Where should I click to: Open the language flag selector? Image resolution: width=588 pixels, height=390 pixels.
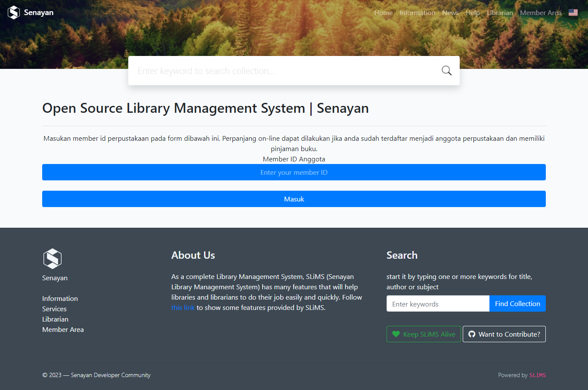pyautogui.click(x=573, y=12)
